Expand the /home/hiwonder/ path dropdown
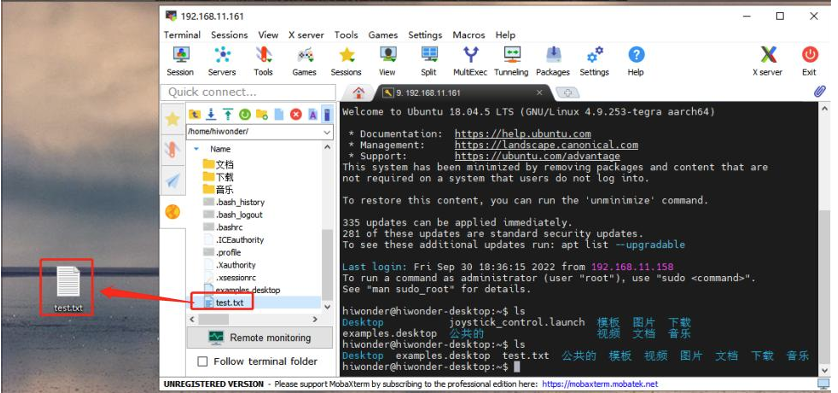 click(x=328, y=132)
